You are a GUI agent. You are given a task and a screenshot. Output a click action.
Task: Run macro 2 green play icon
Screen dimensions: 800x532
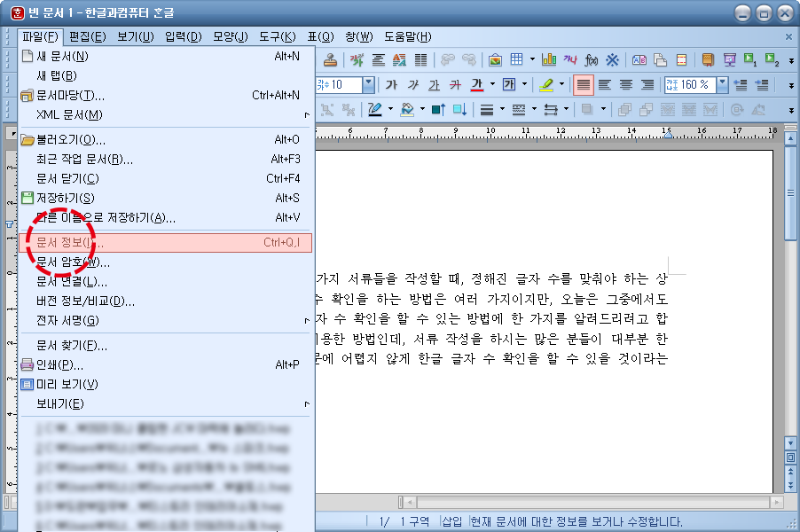tap(772, 60)
